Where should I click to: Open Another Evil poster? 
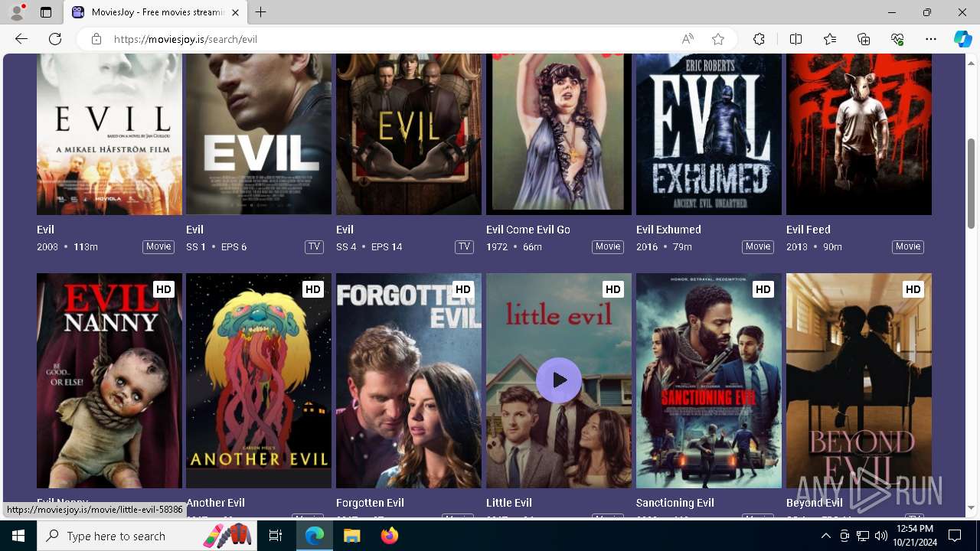point(259,380)
